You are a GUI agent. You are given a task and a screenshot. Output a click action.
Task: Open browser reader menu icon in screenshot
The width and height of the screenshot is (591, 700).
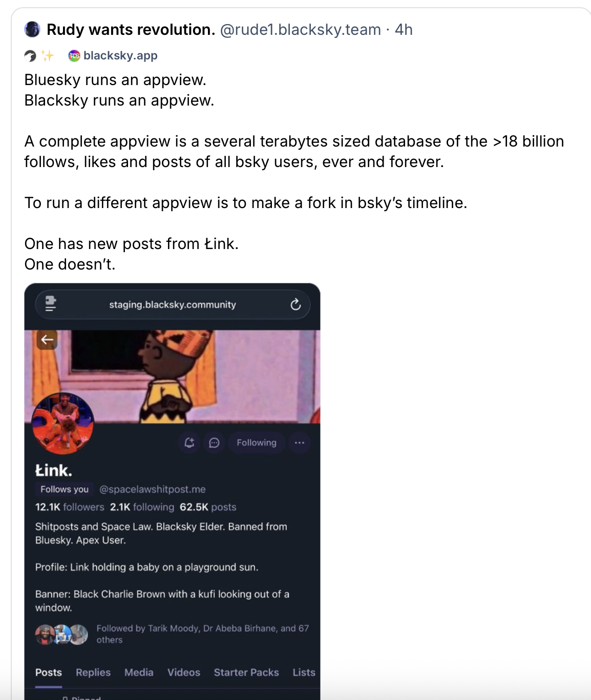[50, 304]
